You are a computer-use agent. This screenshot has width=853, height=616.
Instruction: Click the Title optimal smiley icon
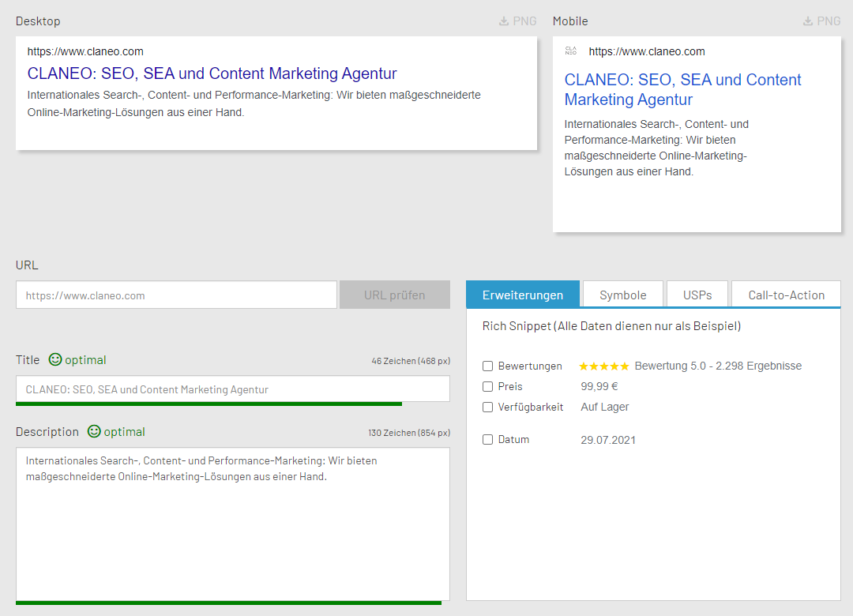[55, 359]
